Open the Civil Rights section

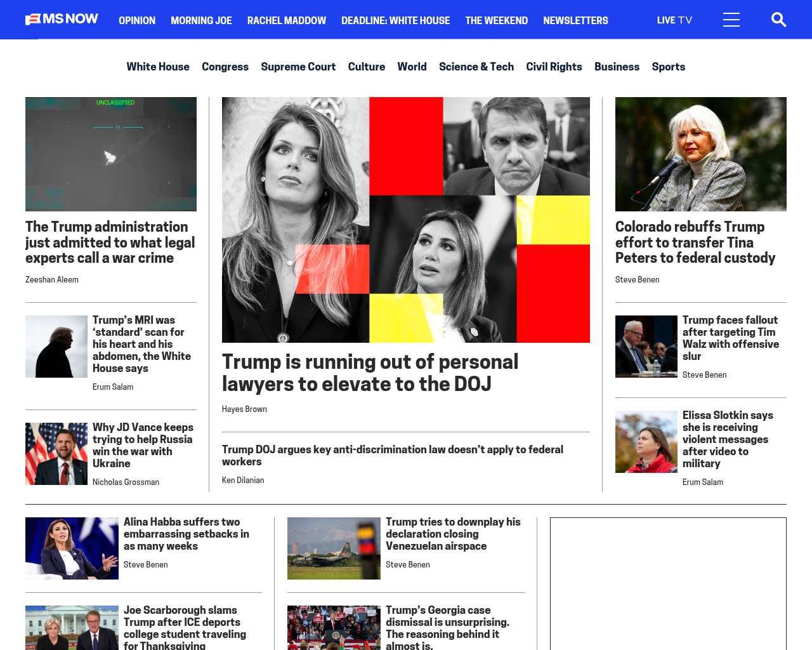554,67
